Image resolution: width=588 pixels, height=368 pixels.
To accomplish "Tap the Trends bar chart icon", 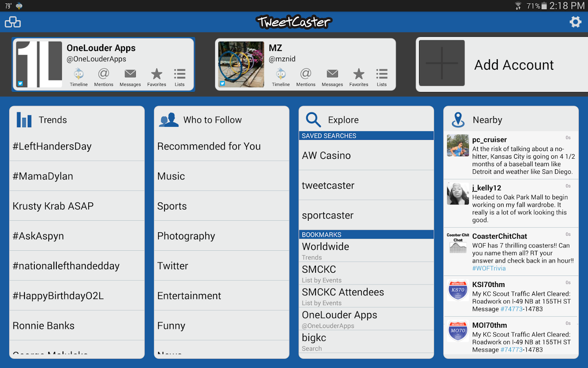I will [x=24, y=120].
